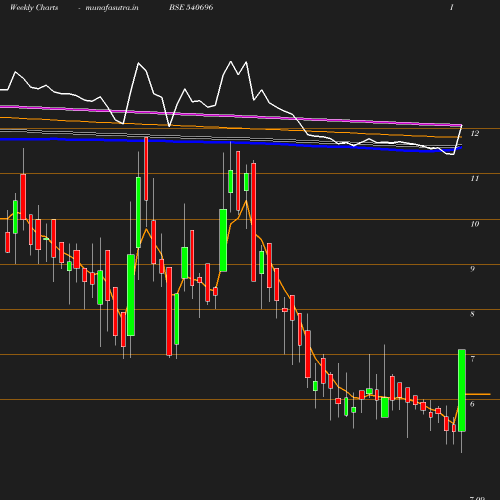
Task: Click the number '1' in the header
Action: point(452,7)
